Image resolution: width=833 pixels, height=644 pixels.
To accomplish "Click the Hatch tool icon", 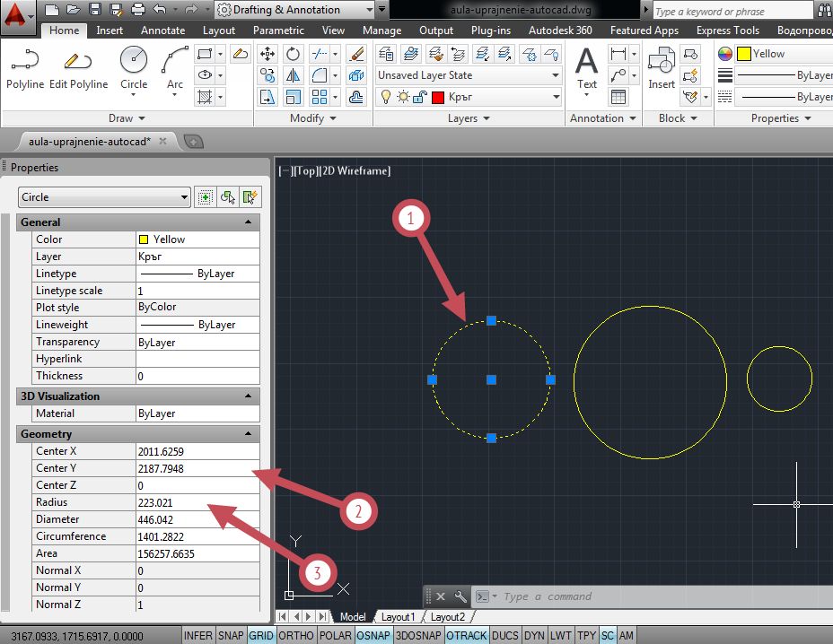I will pos(205,97).
